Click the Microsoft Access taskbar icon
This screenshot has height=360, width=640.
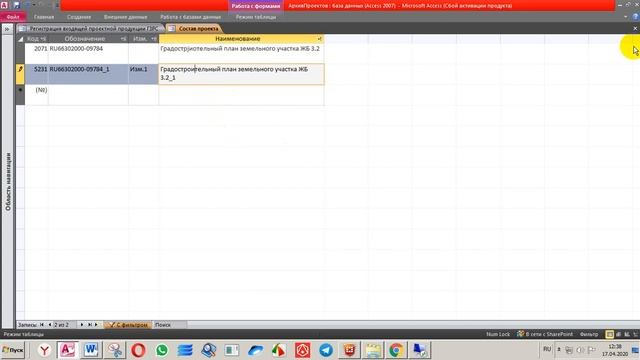[x=68, y=350]
